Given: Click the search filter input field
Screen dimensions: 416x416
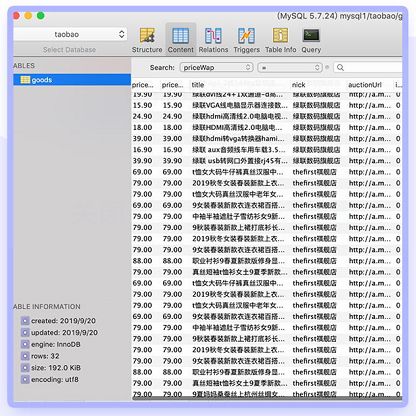Looking at the screenshot, I should [x=368, y=68].
